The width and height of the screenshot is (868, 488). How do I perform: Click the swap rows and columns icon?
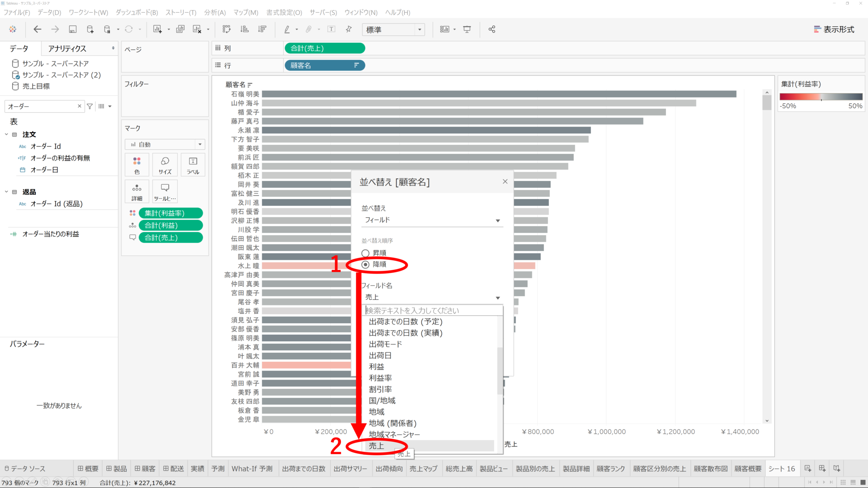click(226, 29)
